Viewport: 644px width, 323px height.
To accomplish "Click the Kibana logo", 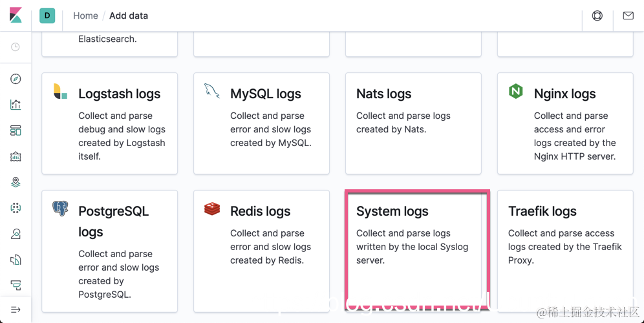I will pyautogui.click(x=16, y=16).
